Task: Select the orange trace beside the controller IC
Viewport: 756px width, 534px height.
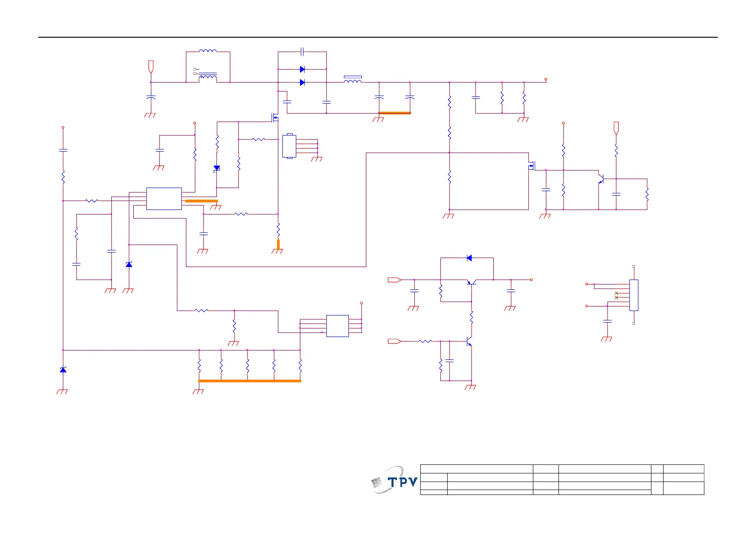Action: [x=202, y=201]
